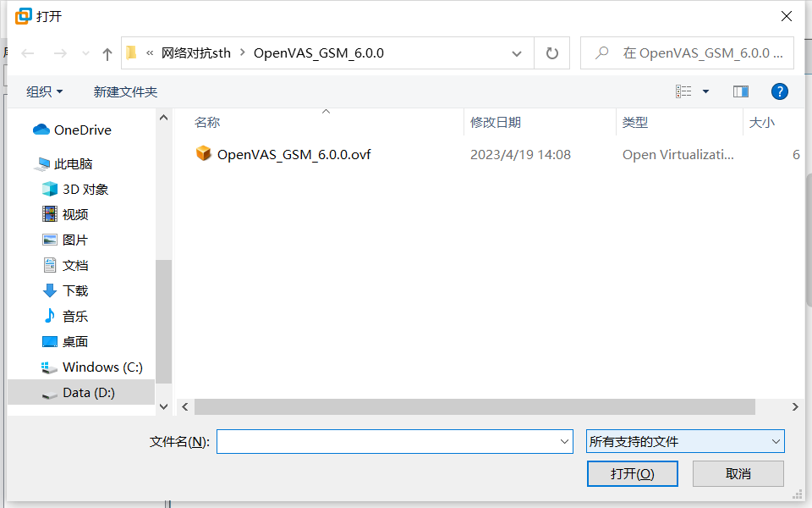Sort by the 大小 column header
Screen dimensions: 812x508
[762, 122]
